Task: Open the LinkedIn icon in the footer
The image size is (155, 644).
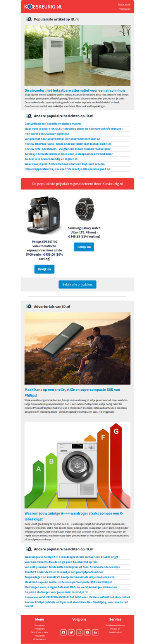Action: [95, 632]
